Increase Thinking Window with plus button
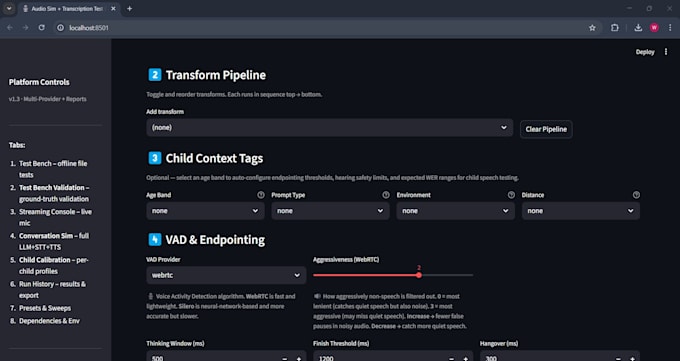680x361 pixels. [299, 358]
